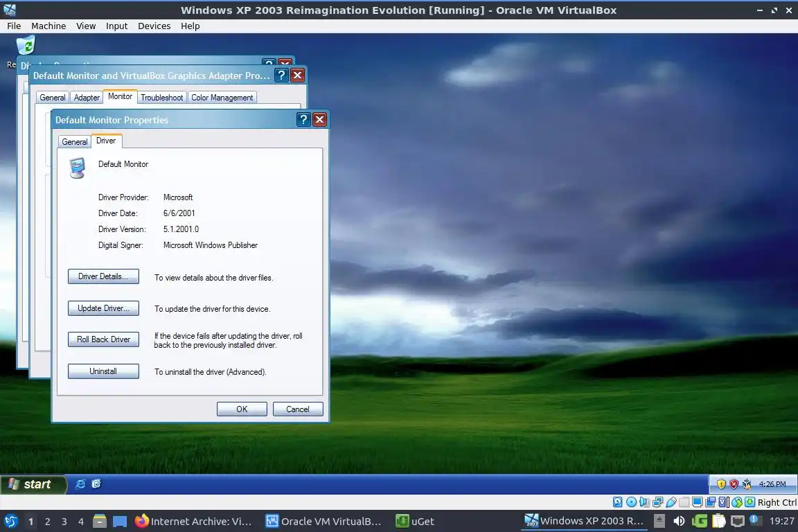Image resolution: width=798 pixels, height=532 pixels.
Task: Click the Cancel button
Action: (298, 409)
